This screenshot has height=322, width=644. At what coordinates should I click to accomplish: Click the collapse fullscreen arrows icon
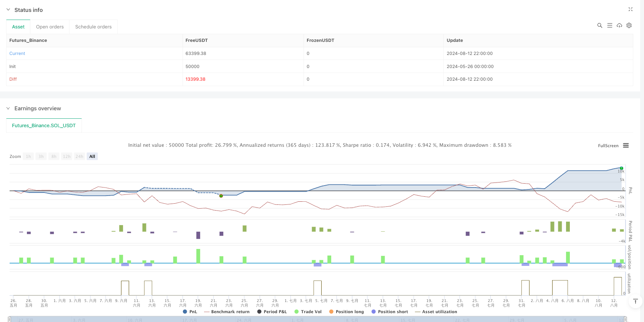click(630, 9)
